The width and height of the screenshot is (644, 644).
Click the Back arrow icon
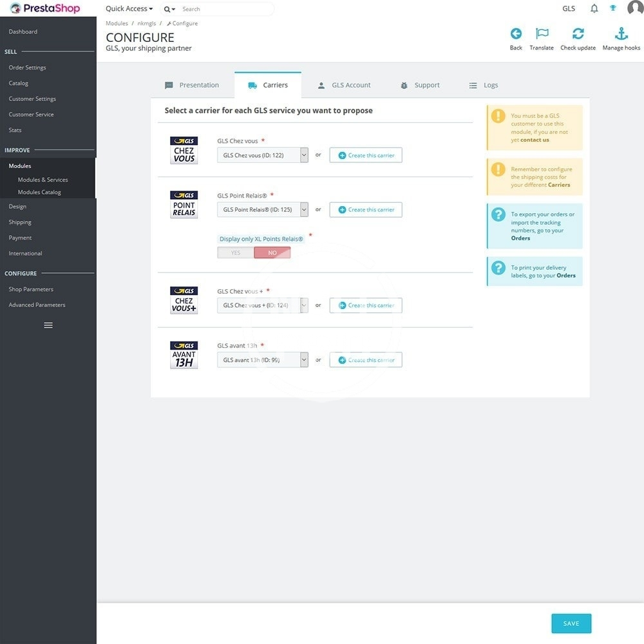click(516, 34)
